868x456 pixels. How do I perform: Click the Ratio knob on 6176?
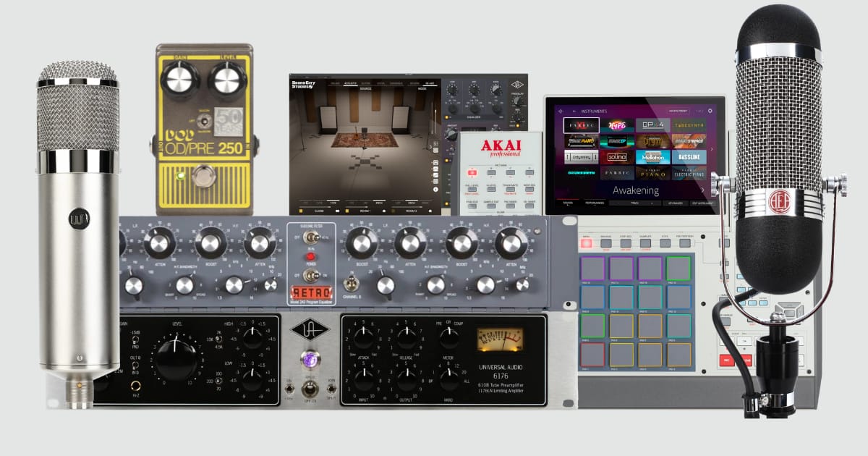point(450,379)
